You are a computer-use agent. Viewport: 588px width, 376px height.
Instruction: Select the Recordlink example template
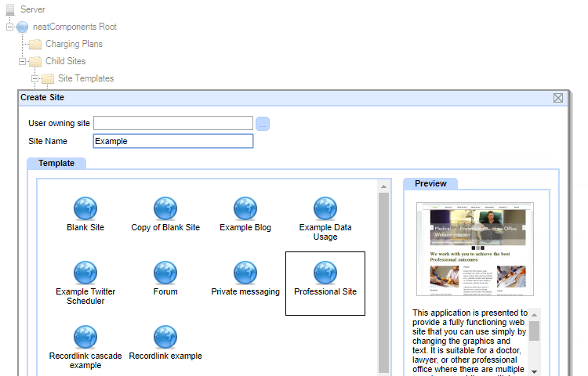[165, 337]
